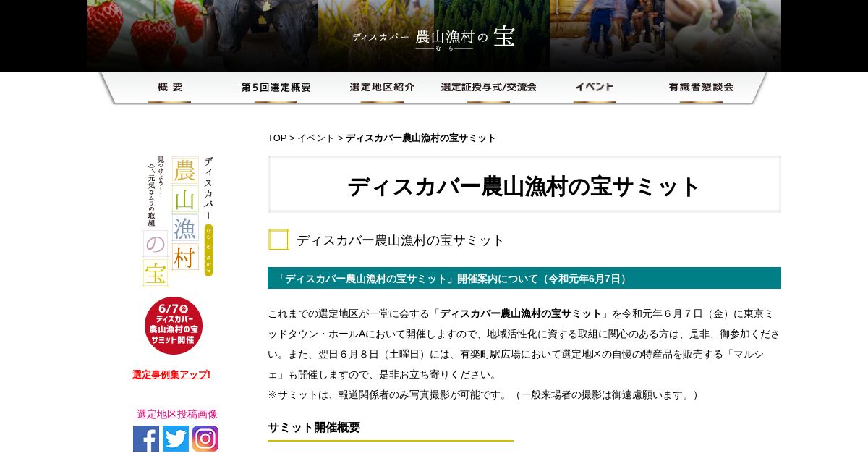Image resolution: width=868 pixels, height=456 pixels.
Task: Click the black cattle header photo
Action: coord(260,36)
